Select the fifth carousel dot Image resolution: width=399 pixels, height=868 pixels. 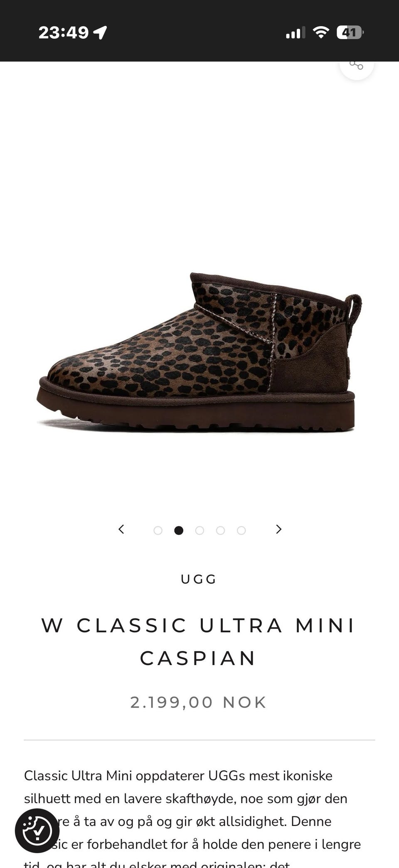[x=241, y=530]
